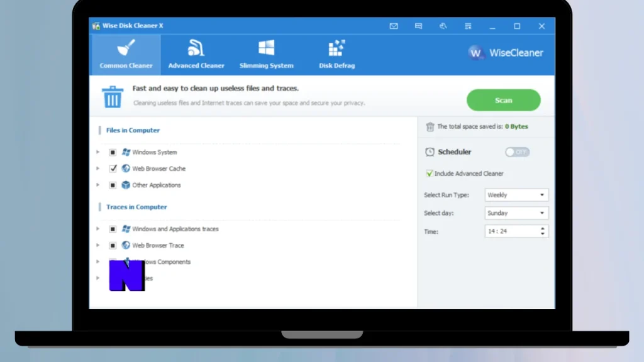Viewport: 644px width, 362px height.
Task: Click the Slimming System Windows logo icon
Action: point(267,48)
